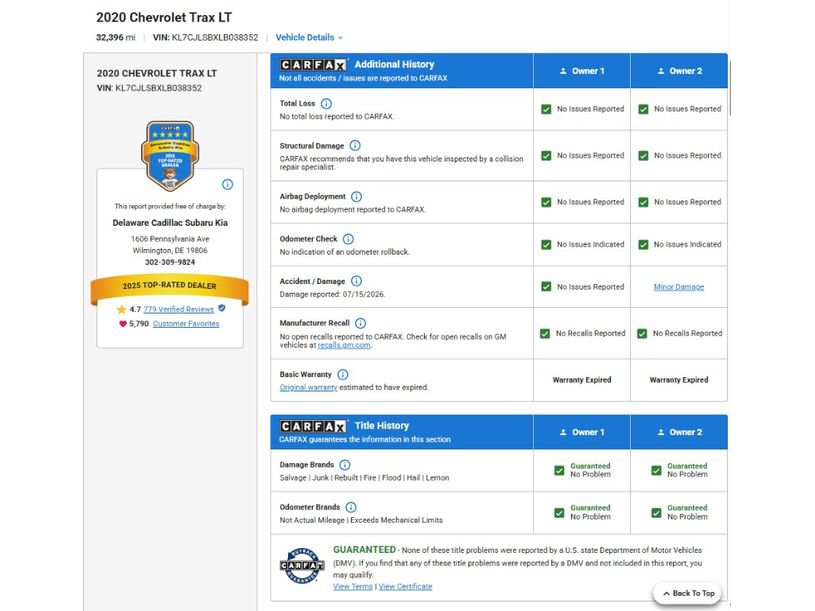Click Warranty Expired under Owner 1

[x=582, y=380]
